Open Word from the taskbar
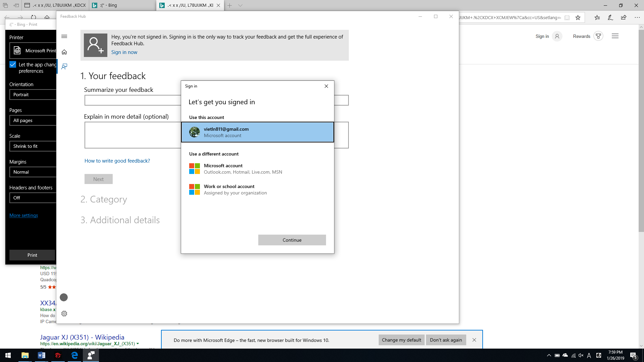Screen dimensions: 644x362 [42, 355]
